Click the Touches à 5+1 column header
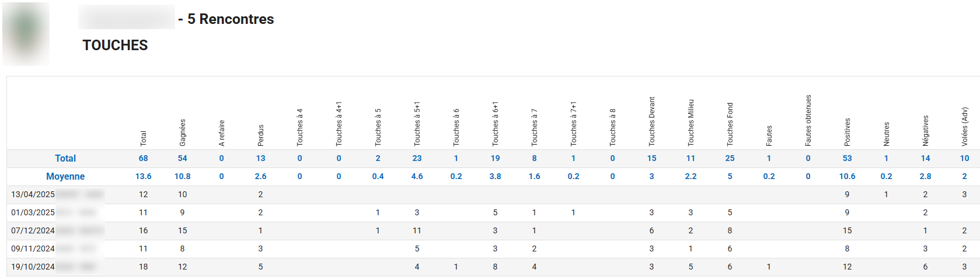The image size is (980, 280). point(417,124)
